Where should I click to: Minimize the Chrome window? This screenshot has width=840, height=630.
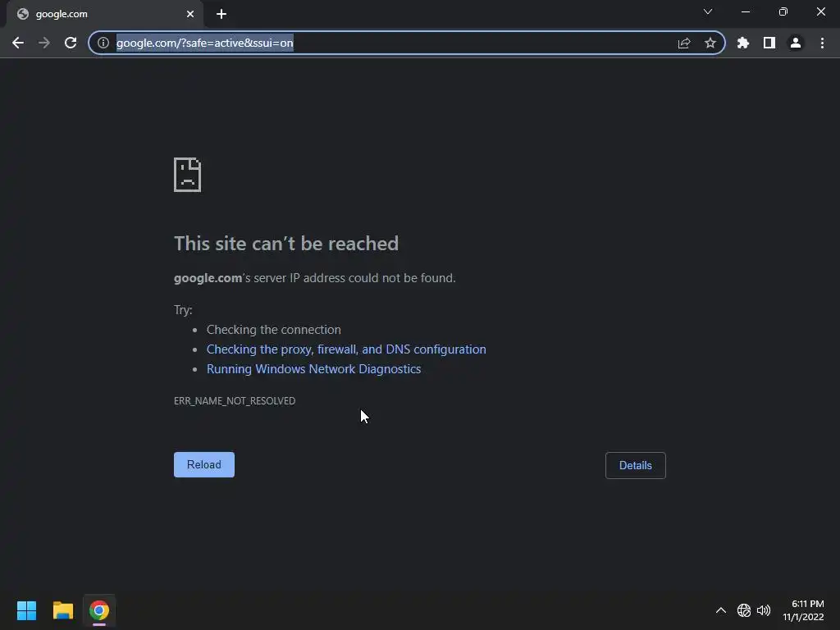(745, 11)
